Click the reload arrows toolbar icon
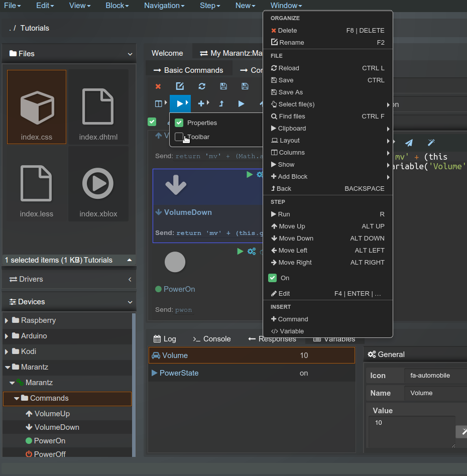467x476 pixels. click(202, 86)
